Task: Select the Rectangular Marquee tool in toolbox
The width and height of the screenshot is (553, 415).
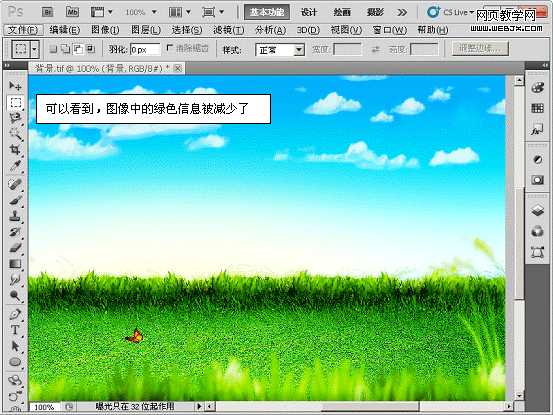Action: coord(15,103)
